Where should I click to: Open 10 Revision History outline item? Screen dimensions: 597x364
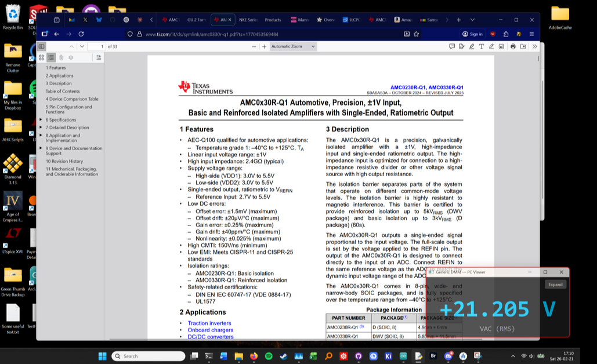64,161
